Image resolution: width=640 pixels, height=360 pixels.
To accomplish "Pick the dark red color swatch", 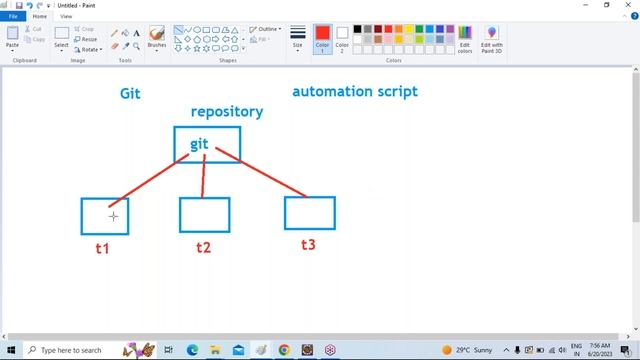I will (x=378, y=29).
